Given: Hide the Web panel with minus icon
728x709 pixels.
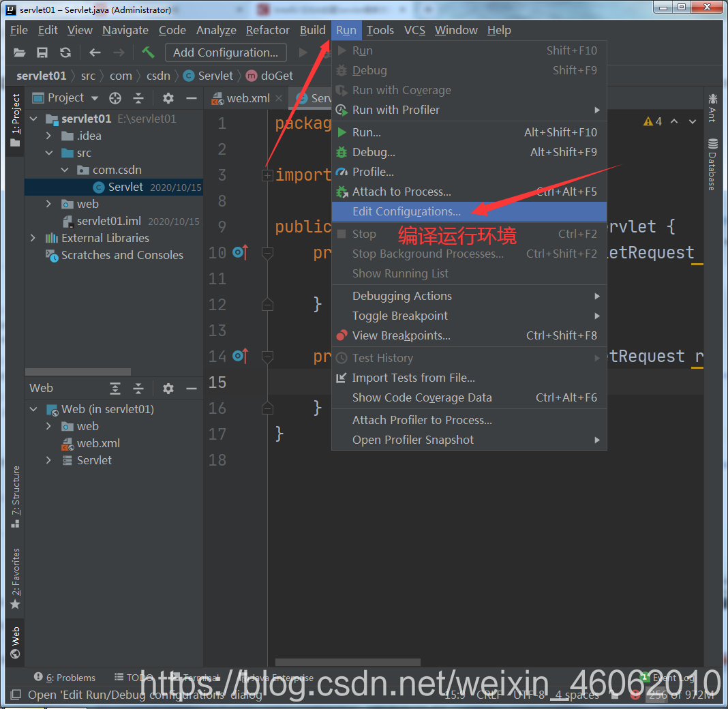Looking at the screenshot, I should coord(192,388).
